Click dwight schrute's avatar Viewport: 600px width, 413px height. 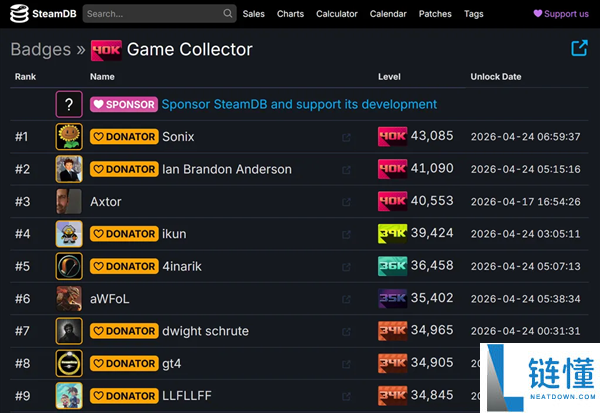pyautogui.click(x=69, y=331)
